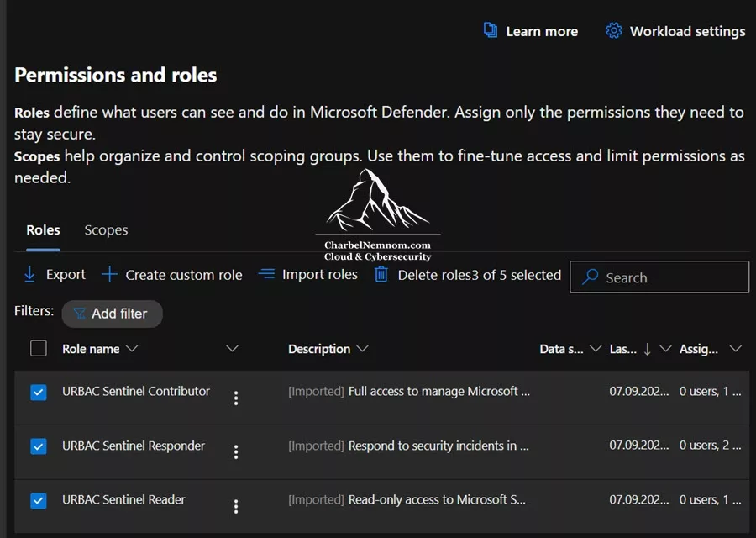Viewport: 756px width, 538px height.
Task: Click Create custom role
Action: (x=184, y=275)
